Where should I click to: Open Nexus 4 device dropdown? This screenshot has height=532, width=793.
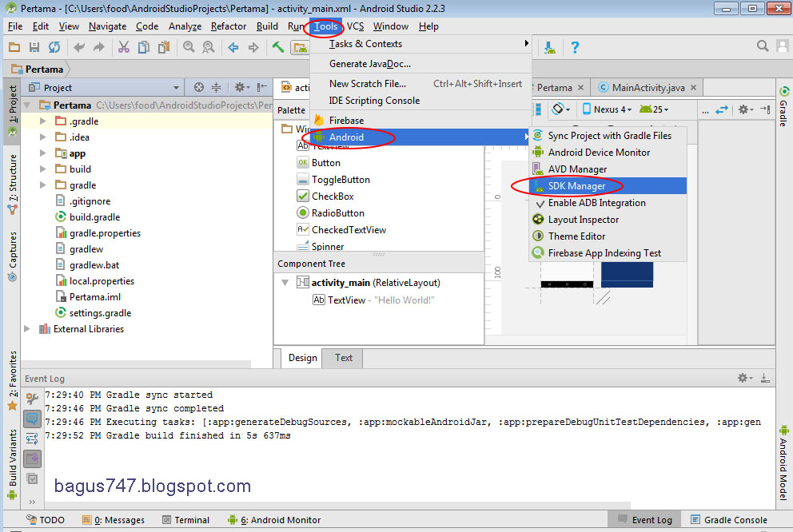607,109
